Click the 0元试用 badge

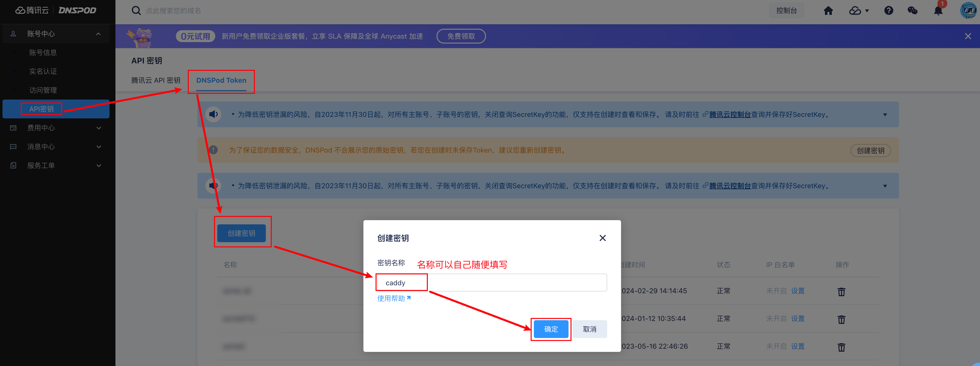tap(195, 36)
